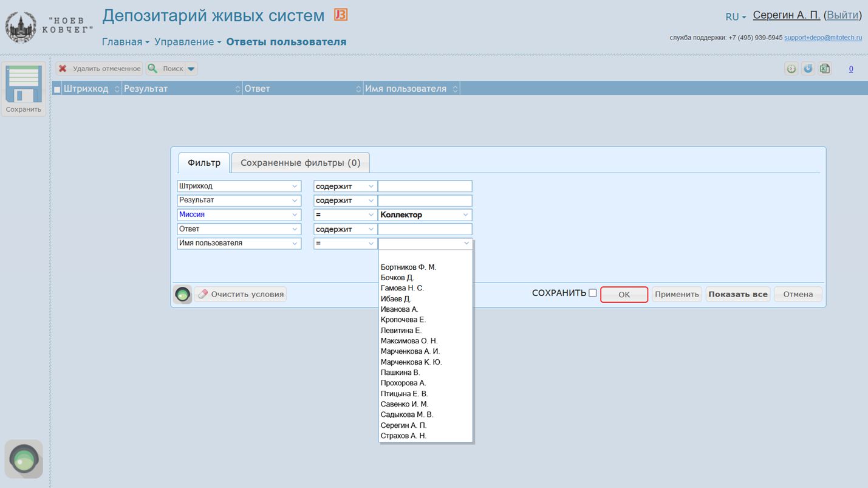Click support+depo@mitotech.ru email link
Image resolution: width=868 pixels, height=488 pixels.
823,38
